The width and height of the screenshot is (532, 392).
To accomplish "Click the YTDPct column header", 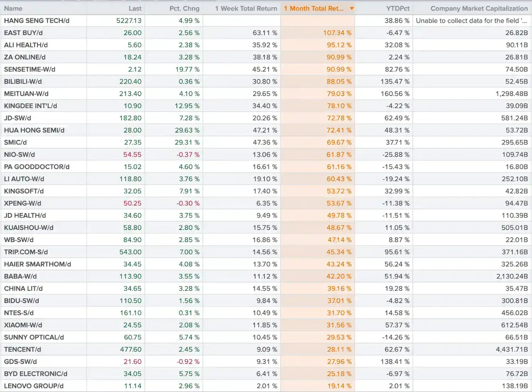I will click(x=398, y=9).
